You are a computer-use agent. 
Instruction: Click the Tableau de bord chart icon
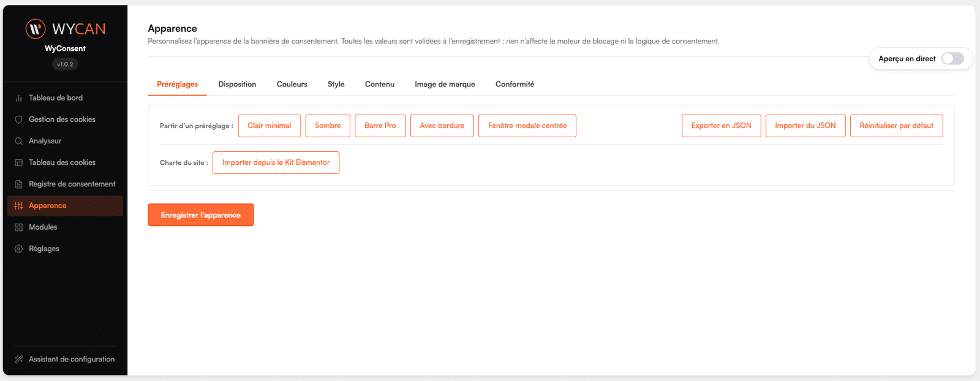click(x=19, y=98)
